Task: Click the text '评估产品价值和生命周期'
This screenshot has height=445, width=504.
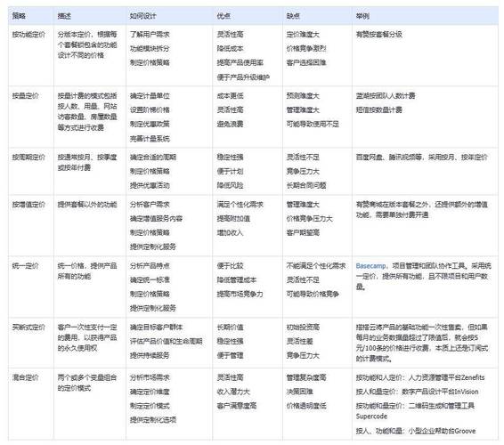Action: (x=167, y=342)
